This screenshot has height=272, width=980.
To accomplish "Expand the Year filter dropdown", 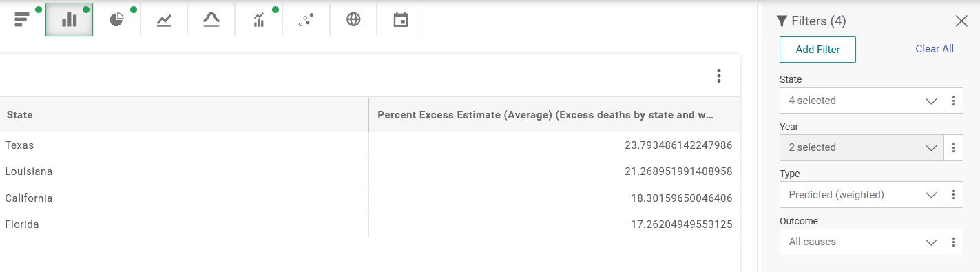I will pos(862,147).
